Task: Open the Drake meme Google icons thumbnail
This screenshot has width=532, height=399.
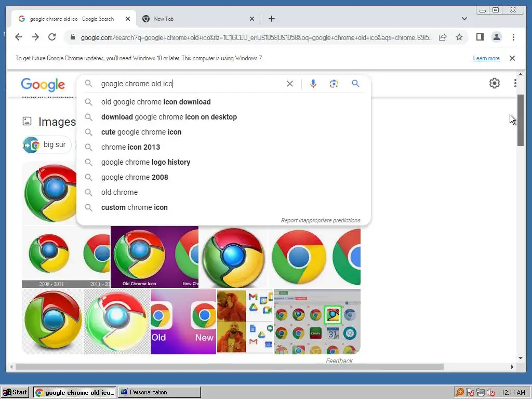Action: pyautogui.click(x=245, y=321)
